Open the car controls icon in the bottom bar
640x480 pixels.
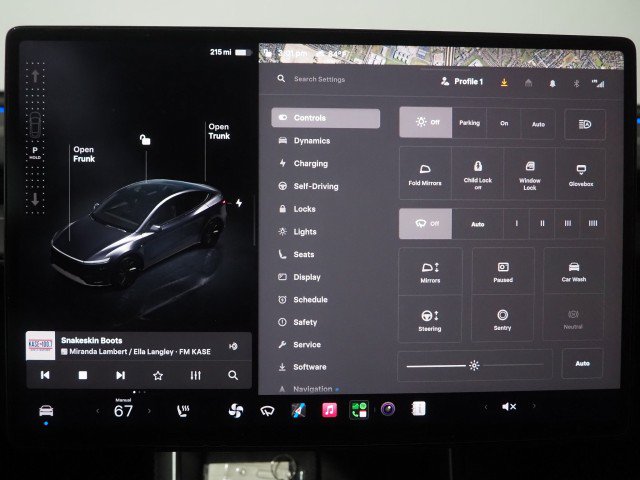click(x=46, y=411)
